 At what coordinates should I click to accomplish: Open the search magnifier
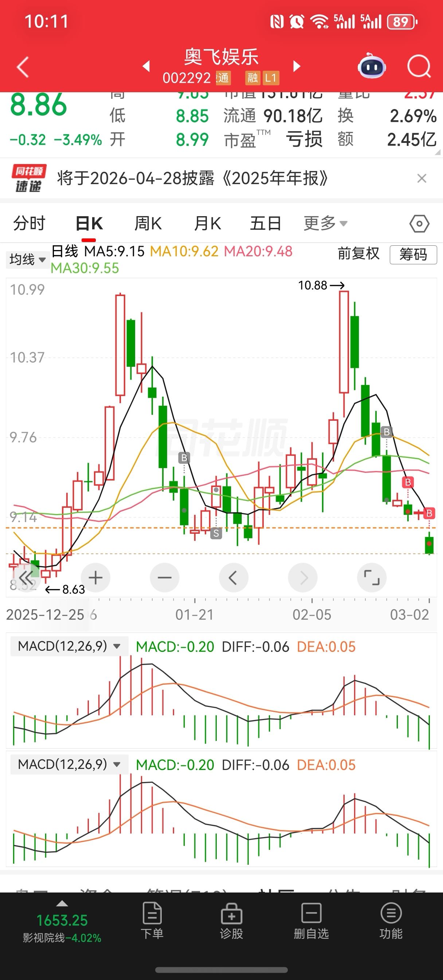point(419,66)
